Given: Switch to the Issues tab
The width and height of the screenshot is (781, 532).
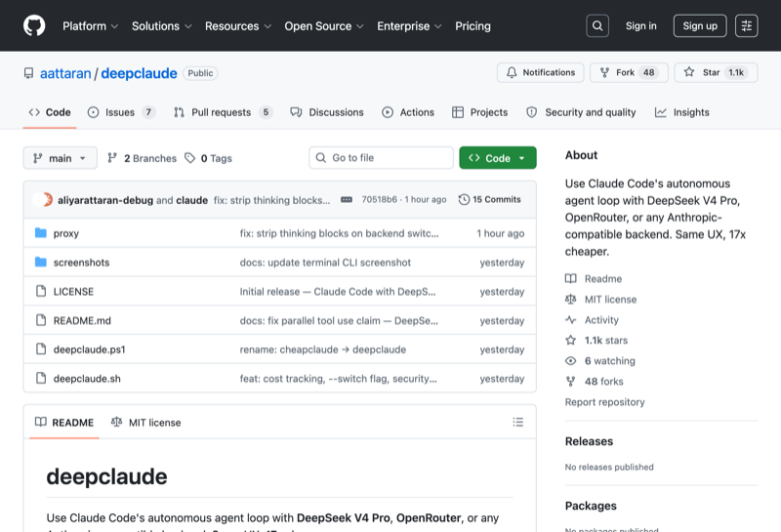Looking at the screenshot, I should (x=121, y=112).
